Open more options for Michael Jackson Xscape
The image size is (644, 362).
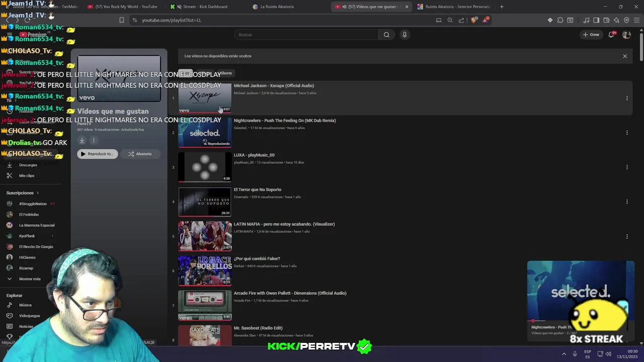pos(627,98)
